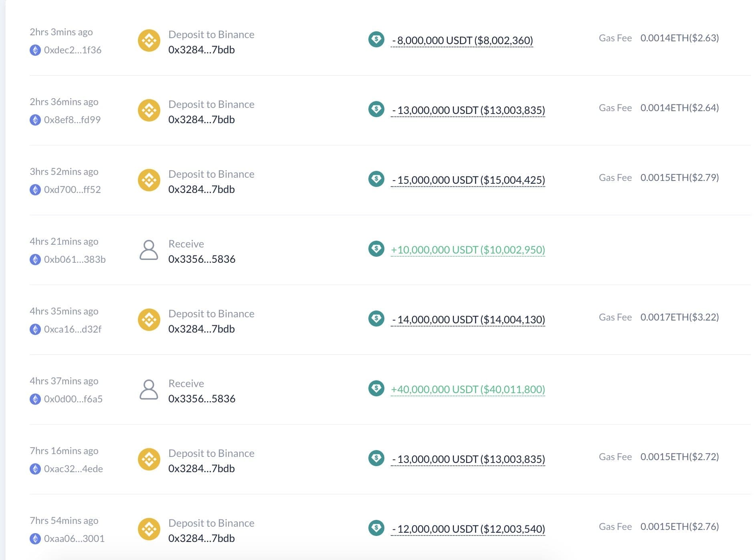Image resolution: width=756 pixels, height=560 pixels.
Task: Click the Ethereum icon beside 0x0d00...f6a5
Action: pyautogui.click(x=35, y=399)
